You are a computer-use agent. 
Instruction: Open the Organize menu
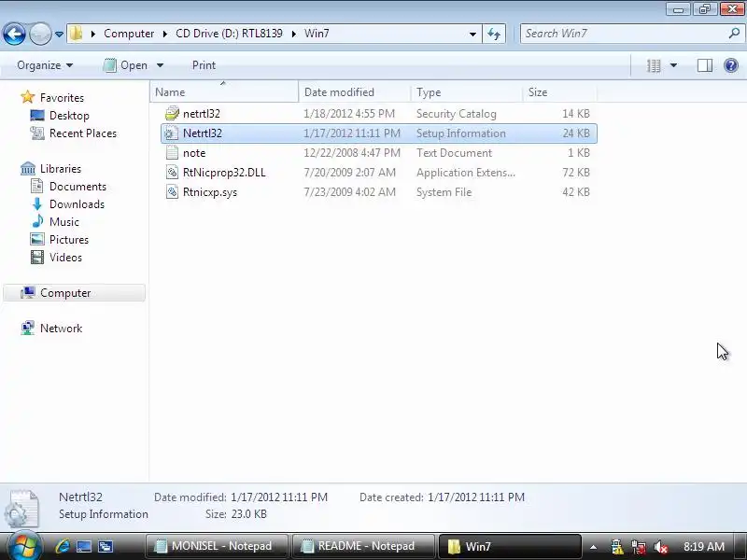click(x=45, y=65)
